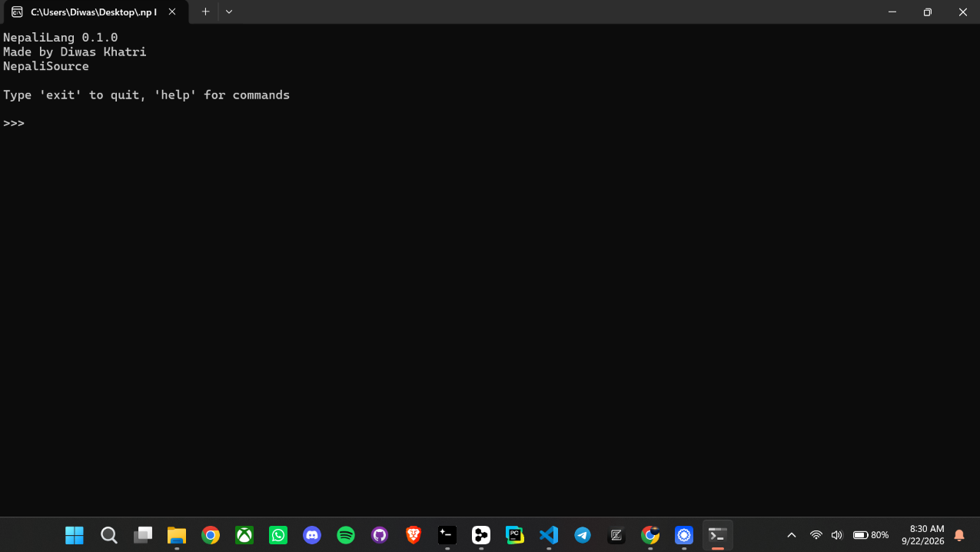The height and width of the screenshot is (552, 980).
Task: Open the white app icon before PyCharm
Action: (481, 535)
